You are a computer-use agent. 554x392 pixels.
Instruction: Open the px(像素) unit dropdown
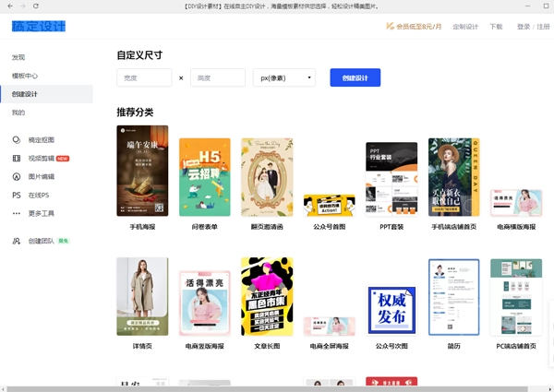pyautogui.click(x=284, y=77)
